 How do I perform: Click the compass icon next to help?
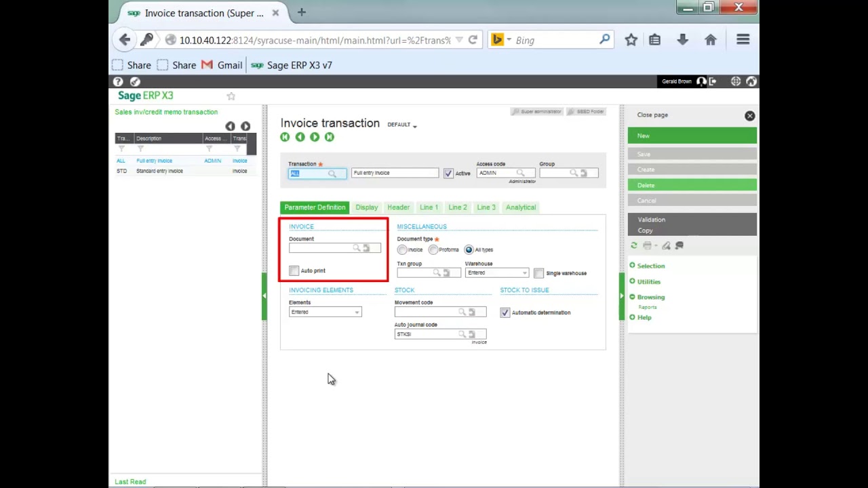click(135, 81)
